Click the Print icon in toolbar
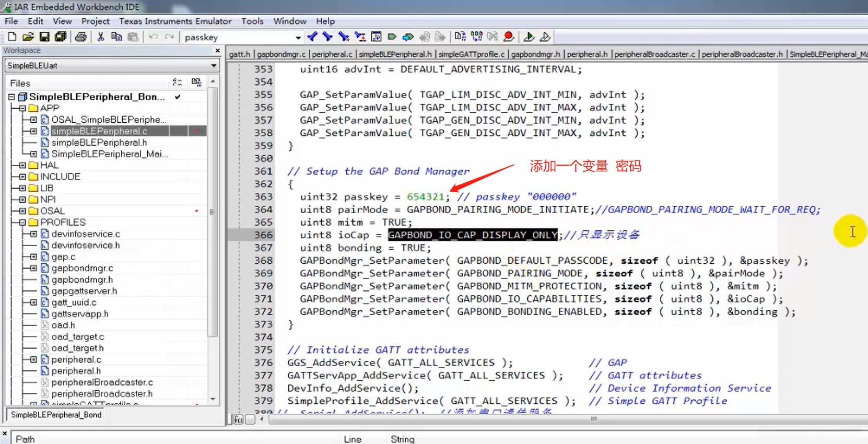The width and height of the screenshot is (868, 444). [x=80, y=37]
